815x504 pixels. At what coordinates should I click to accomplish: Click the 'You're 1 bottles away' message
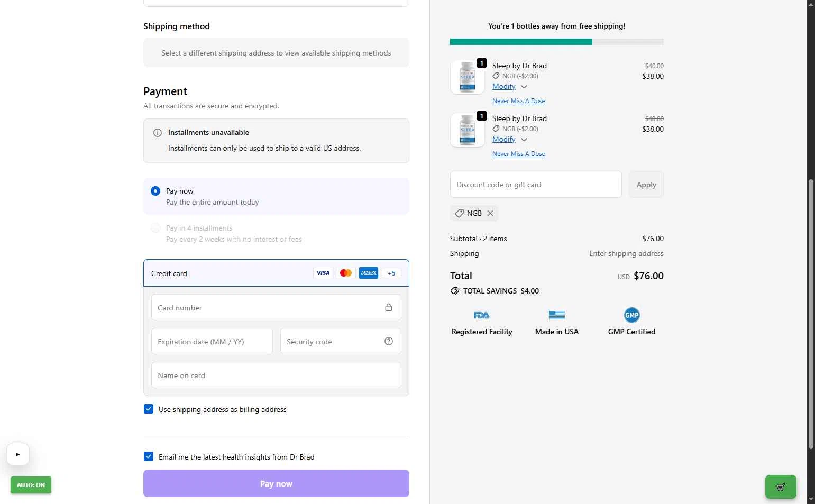click(556, 26)
